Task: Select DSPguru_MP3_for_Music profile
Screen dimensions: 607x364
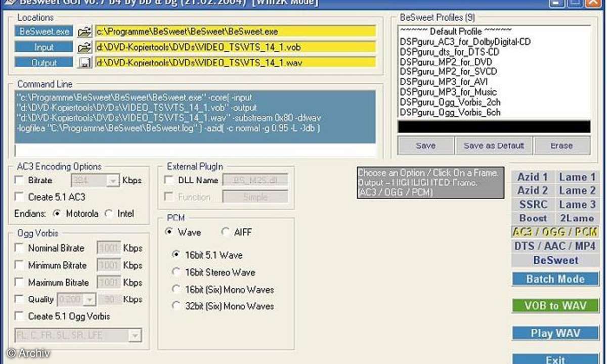Action: (x=448, y=92)
